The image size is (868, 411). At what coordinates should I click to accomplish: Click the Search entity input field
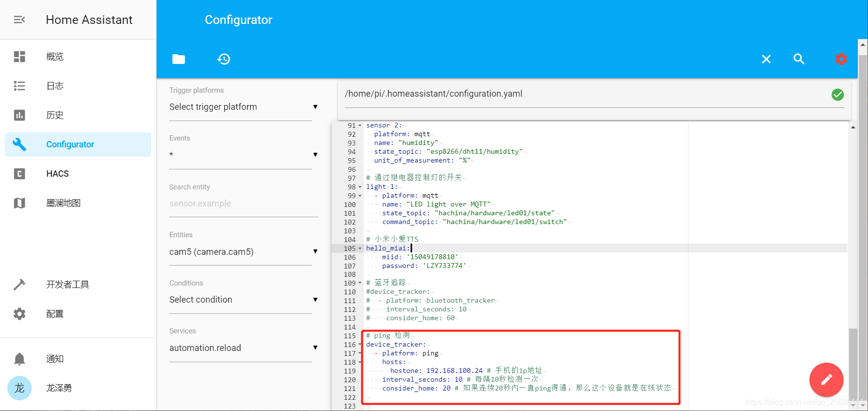(x=243, y=204)
